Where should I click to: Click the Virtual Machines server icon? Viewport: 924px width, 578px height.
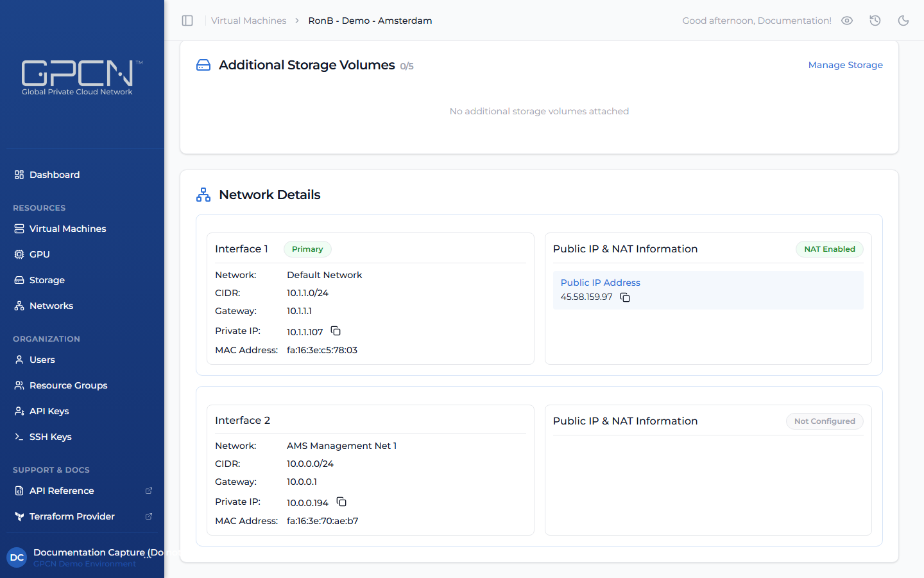pyautogui.click(x=19, y=229)
